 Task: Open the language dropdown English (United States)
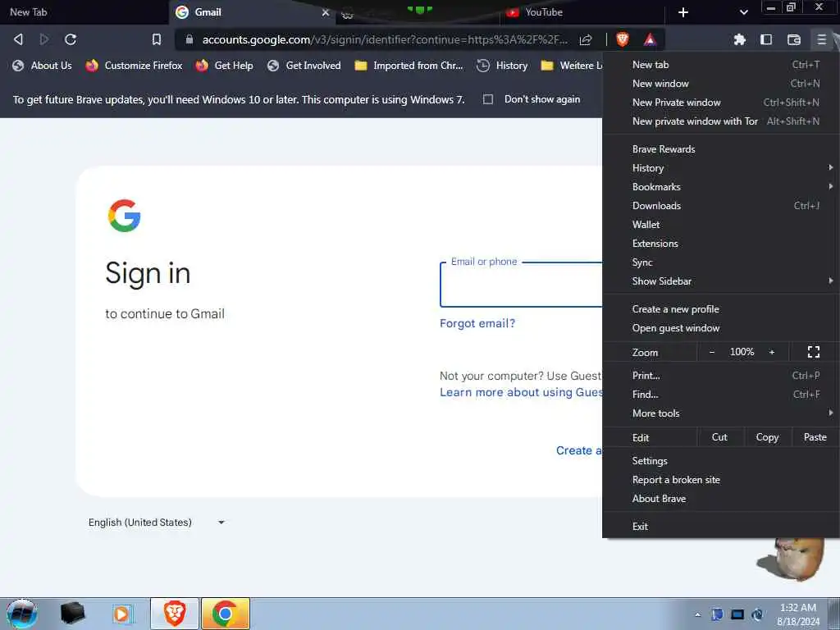[157, 523]
